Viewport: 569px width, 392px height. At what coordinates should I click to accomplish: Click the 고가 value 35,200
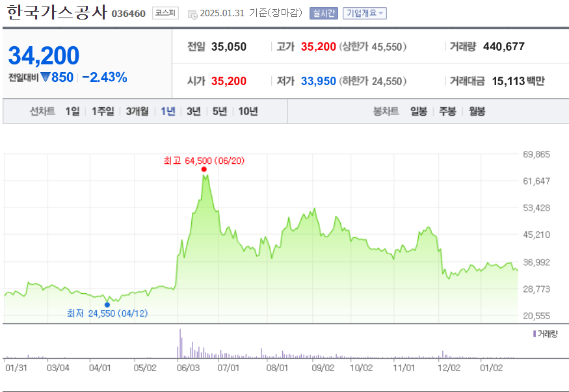pyautogui.click(x=318, y=46)
